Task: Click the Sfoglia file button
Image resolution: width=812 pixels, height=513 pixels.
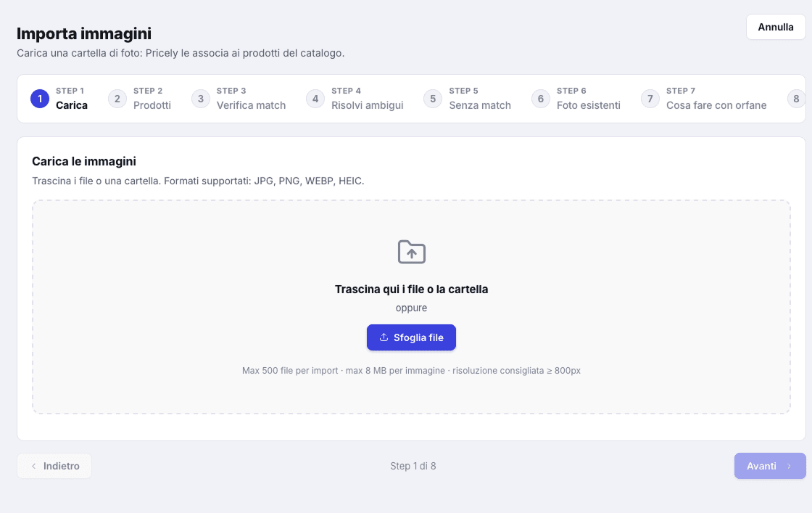Action: [x=411, y=337]
